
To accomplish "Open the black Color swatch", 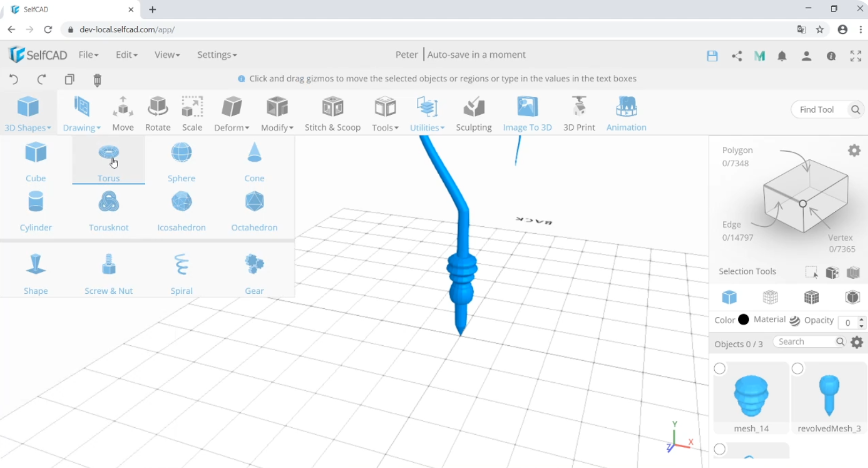I will 744,320.
